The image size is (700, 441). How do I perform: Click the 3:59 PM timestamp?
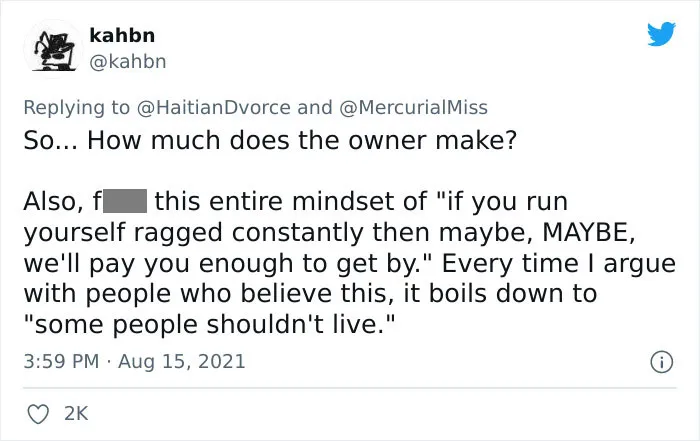pos(61,361)
